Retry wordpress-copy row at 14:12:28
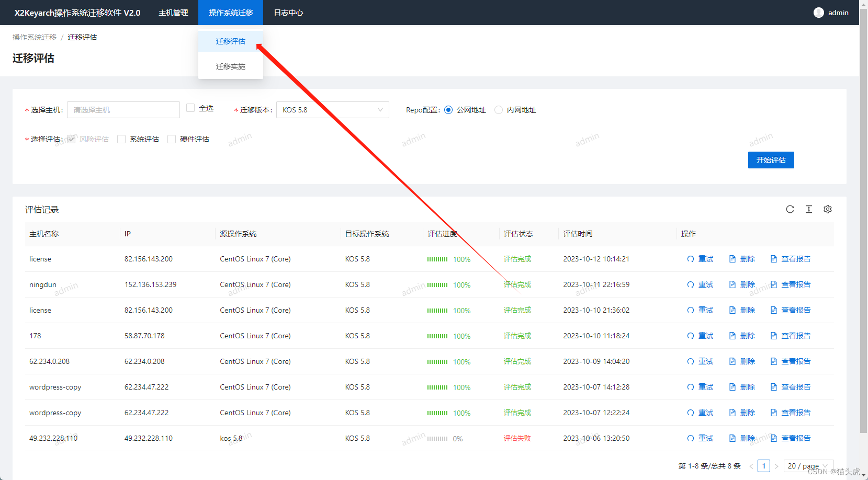The width and height of the screenshot is (868, 480). 700,387
